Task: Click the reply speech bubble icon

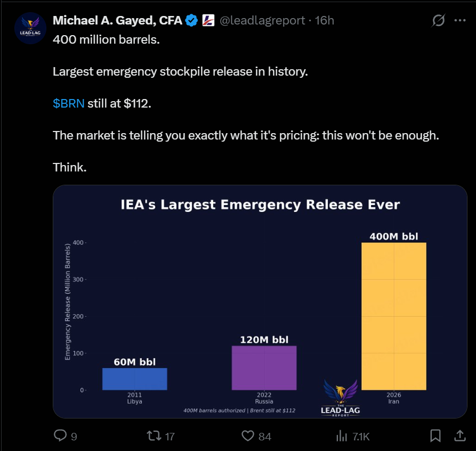Action: coord(61,436)
